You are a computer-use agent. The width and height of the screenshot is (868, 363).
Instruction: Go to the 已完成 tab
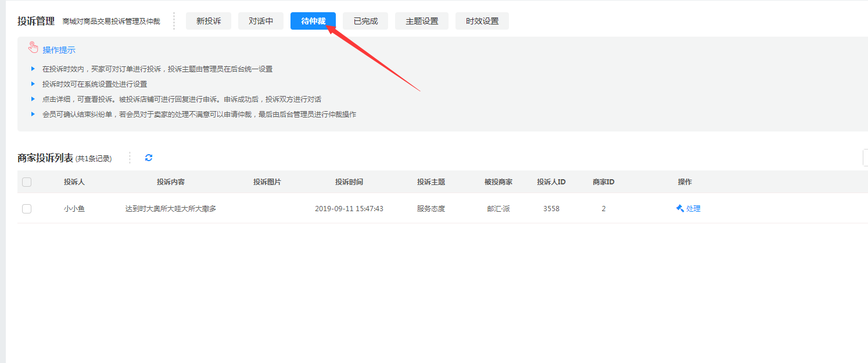click(x=365, y=21)
